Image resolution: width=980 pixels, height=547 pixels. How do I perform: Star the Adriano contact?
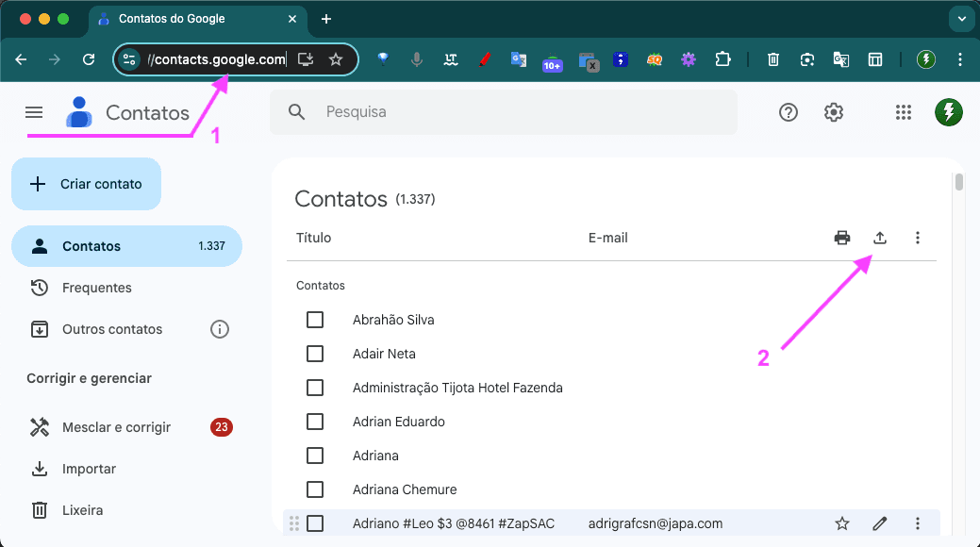[841, 522]
